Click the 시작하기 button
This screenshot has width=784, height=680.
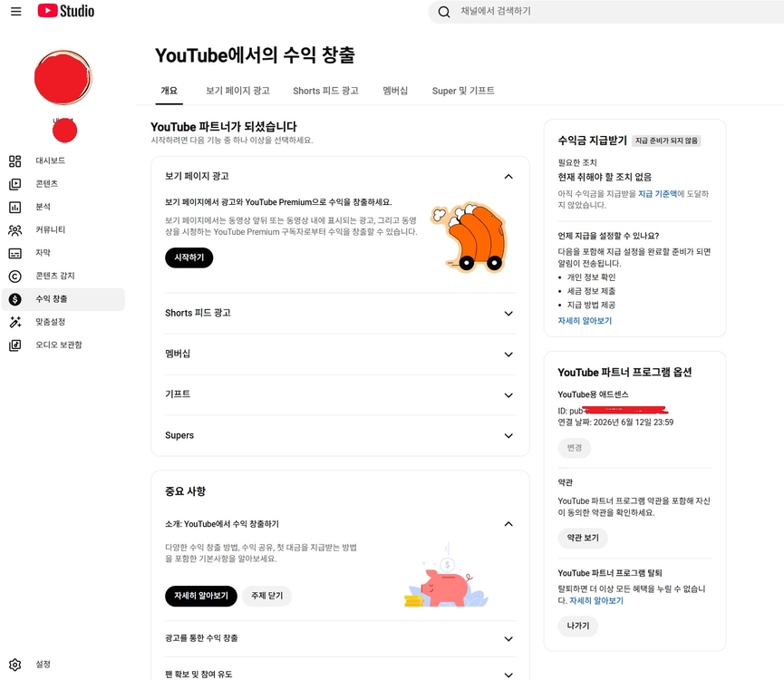(x=189, y=257)
